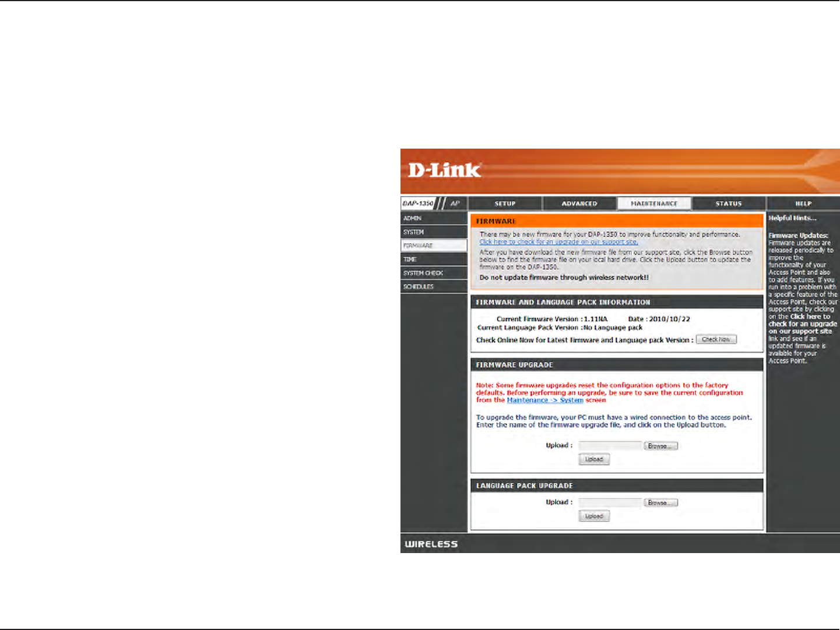
Task: Select the Maintenance tab
Action: (654, 203)
